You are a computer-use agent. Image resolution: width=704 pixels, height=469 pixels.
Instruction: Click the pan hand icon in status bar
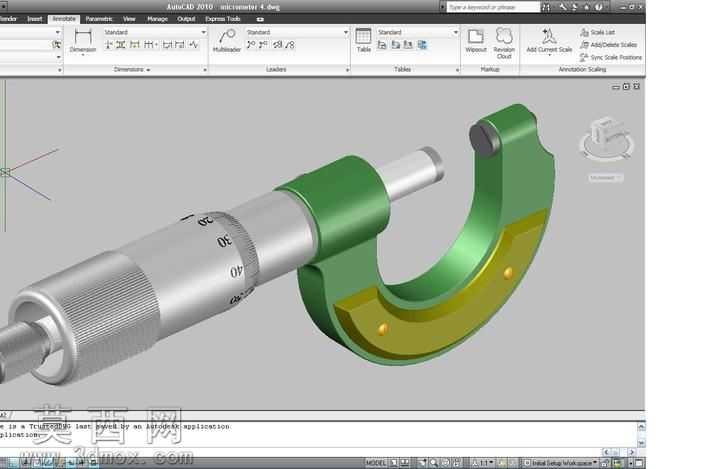point(422,463)
